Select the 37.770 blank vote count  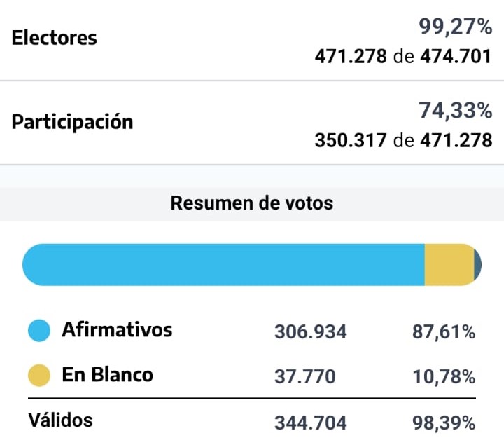point(304,377)
